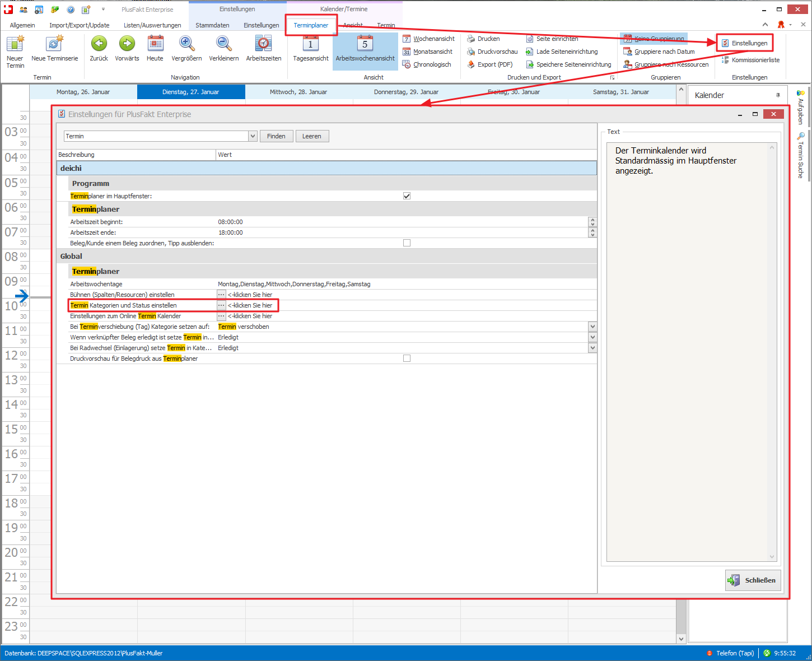Open the Stammdaten tab

point(212,25)
